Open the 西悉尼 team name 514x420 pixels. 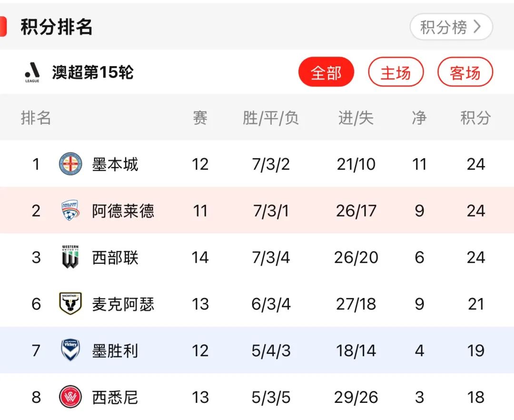(115, 397)
